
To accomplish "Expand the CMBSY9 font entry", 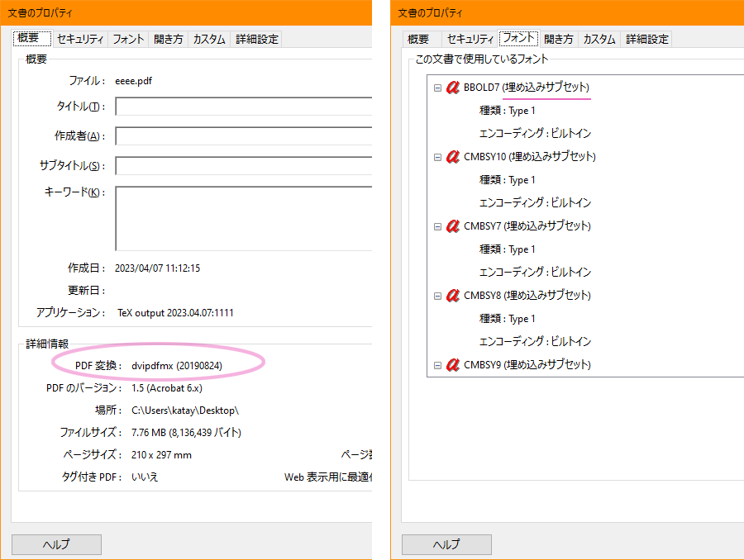I will point(436,364).
